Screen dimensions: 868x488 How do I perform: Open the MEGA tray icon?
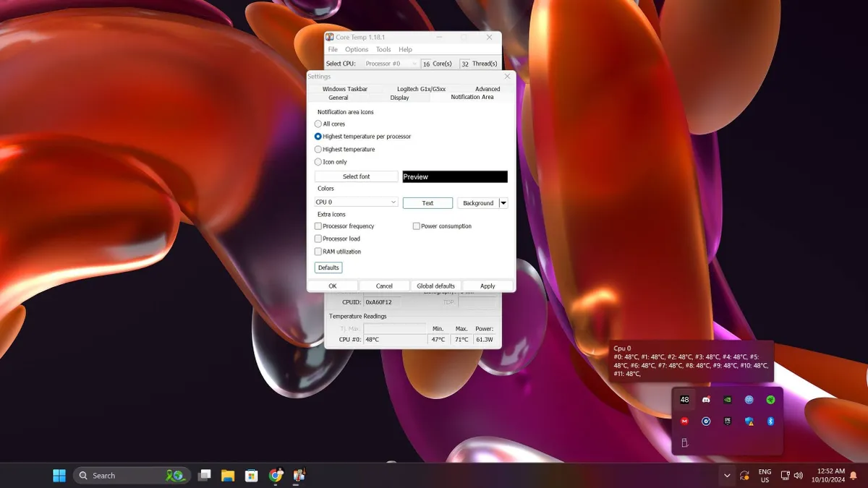pos(684,421)
